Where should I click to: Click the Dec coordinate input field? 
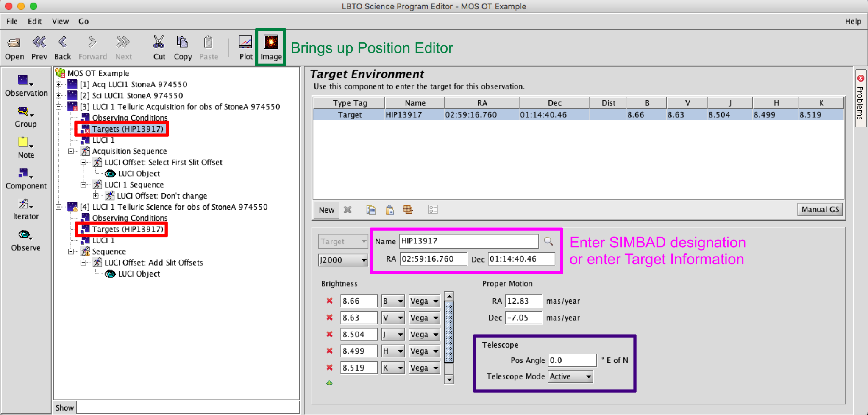point(521,259)
